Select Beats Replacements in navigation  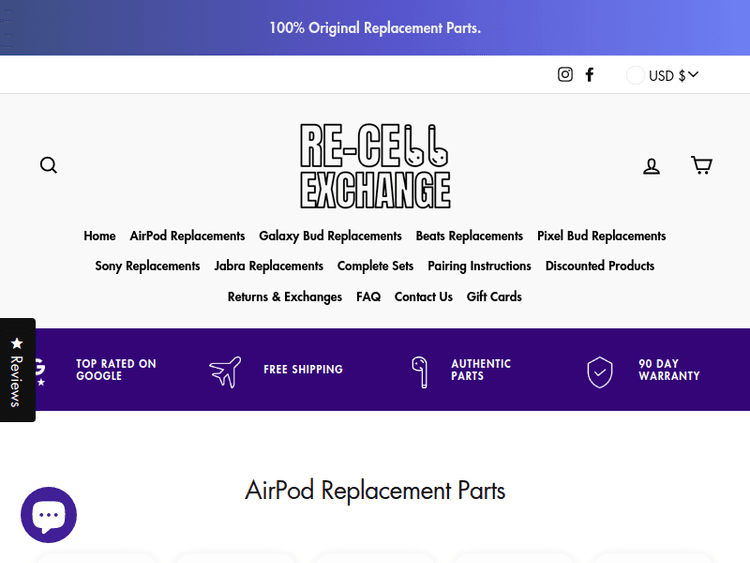tap(469, 236)
